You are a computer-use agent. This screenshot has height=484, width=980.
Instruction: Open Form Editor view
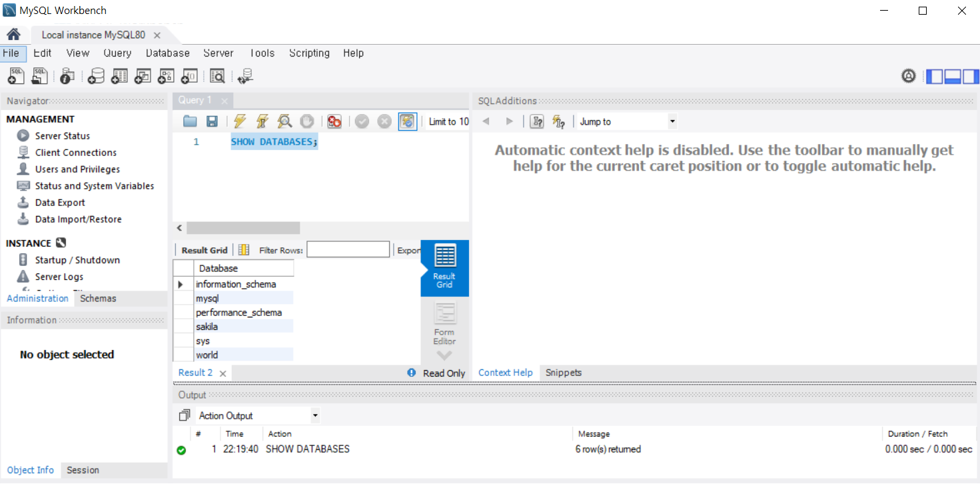coord(444,324)
